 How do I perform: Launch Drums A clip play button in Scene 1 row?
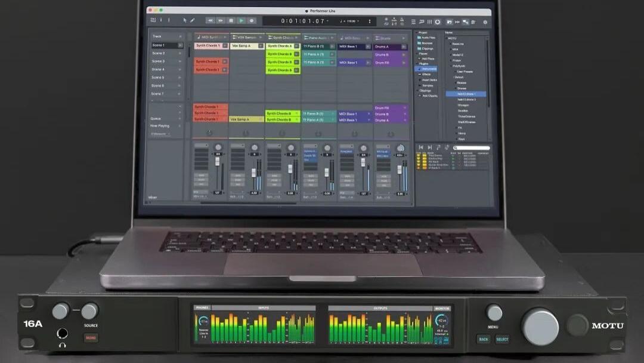click(404, 47)
